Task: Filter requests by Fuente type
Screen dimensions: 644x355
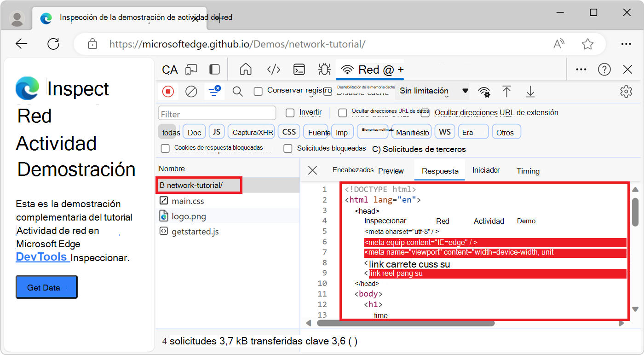Action: click(316, 132)
